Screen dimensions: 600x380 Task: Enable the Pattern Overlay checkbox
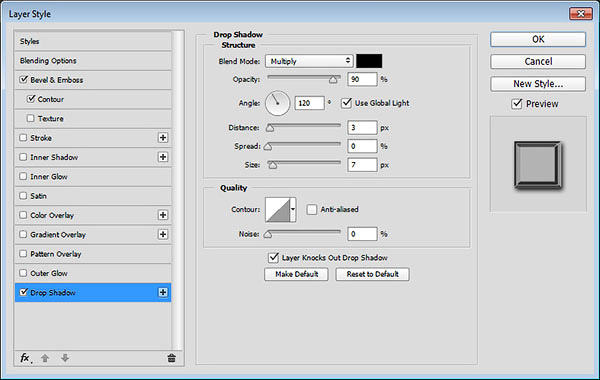(x=23, y=253)
